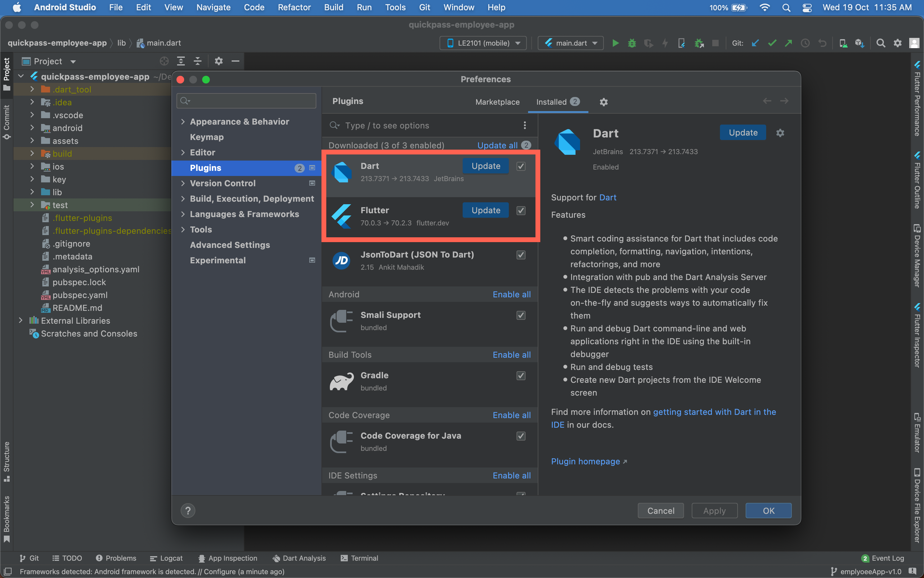Open the Build menu in menu bar
Viewport: 924px width, 578px height.
333,7
